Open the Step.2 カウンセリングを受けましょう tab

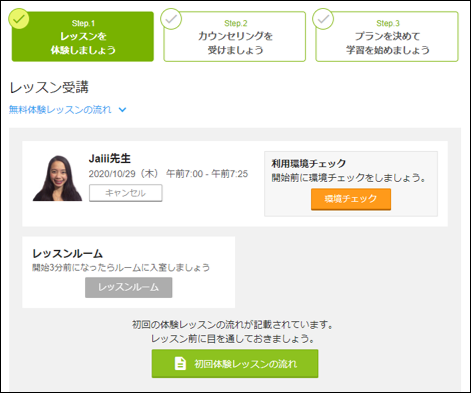(x=235, y=37)
